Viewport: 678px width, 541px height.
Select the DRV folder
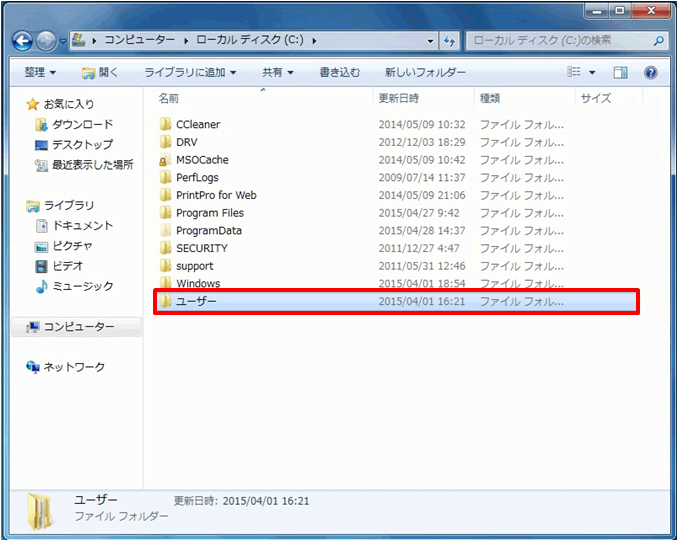point(186,142)
